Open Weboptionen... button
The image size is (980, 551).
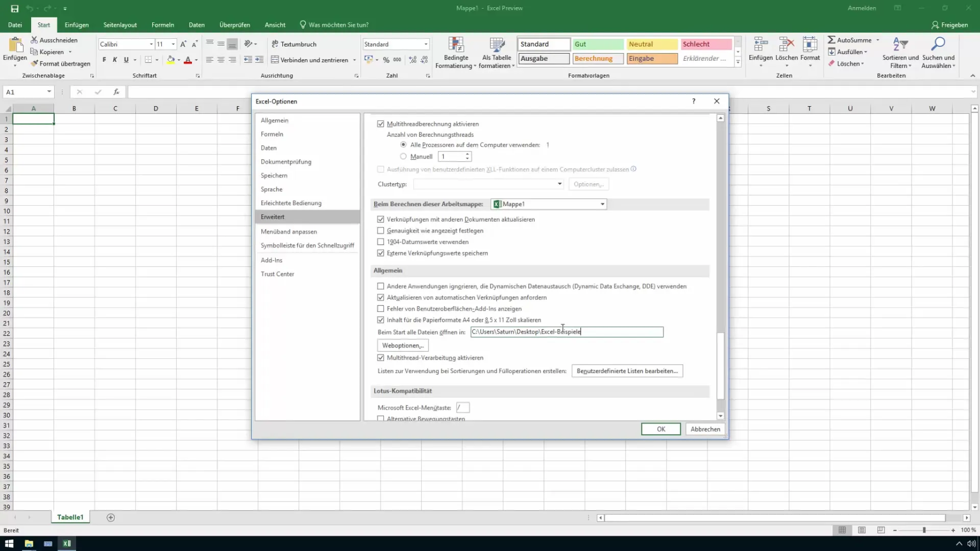403,345
